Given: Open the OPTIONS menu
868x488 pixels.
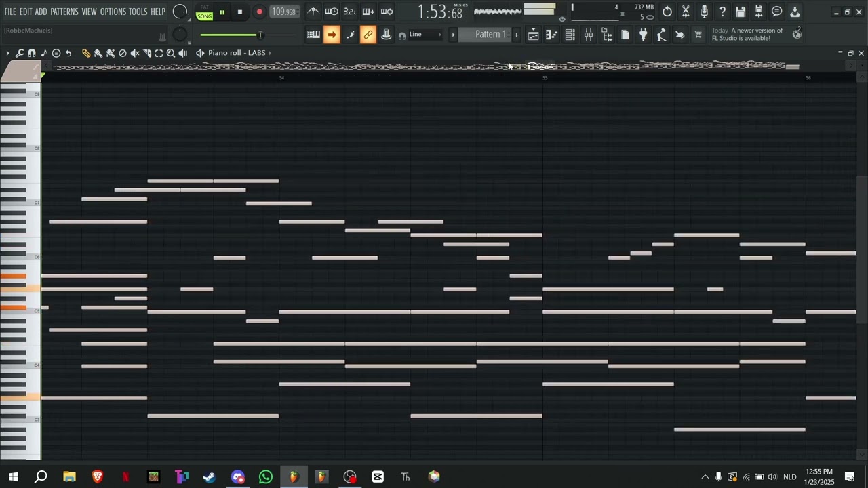Looking at the screenshot, I should click(x=113, y=12).
